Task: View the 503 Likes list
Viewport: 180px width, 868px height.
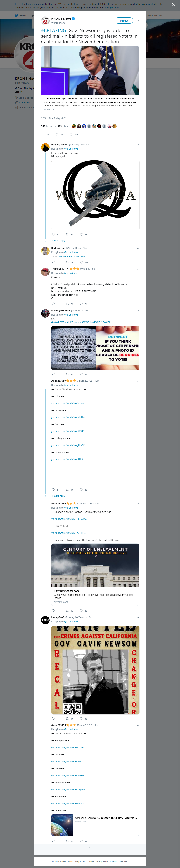Action: 62,126
